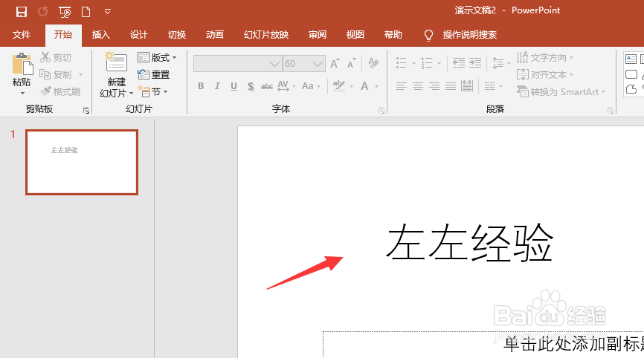Image resolution: width=644 pixels, height=358 pixels.
Task: Start slideshow from beginning via quick access icon
Action: pyautogui.click(x=65, y=12)
